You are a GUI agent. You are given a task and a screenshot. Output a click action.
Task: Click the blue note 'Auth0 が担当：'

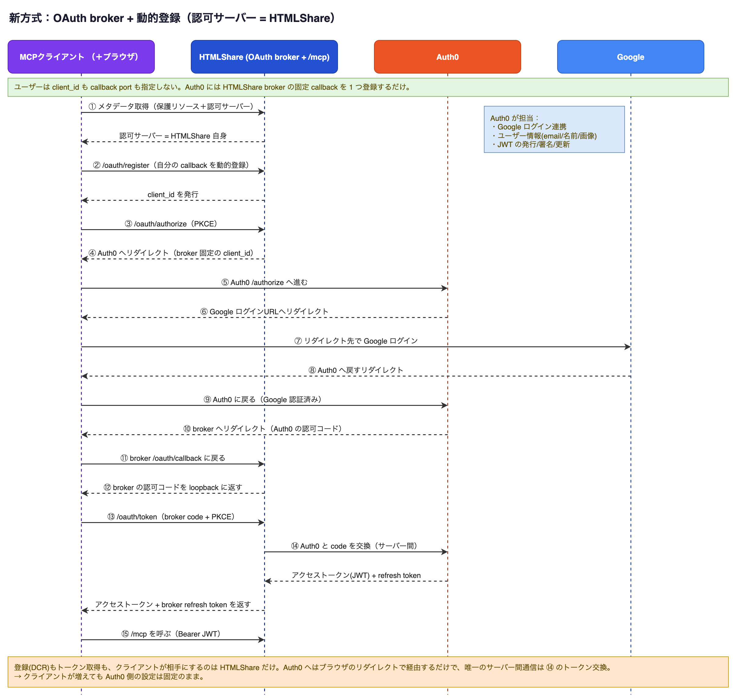click(554, 129)
